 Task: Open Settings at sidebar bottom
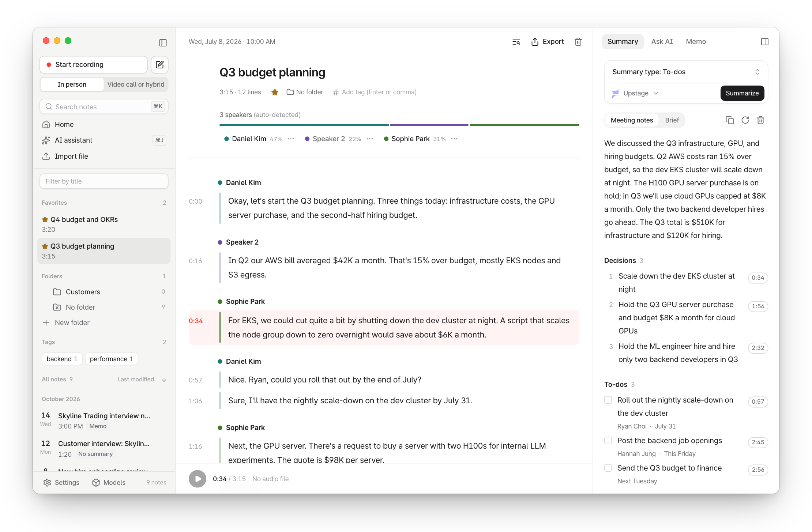61,483
